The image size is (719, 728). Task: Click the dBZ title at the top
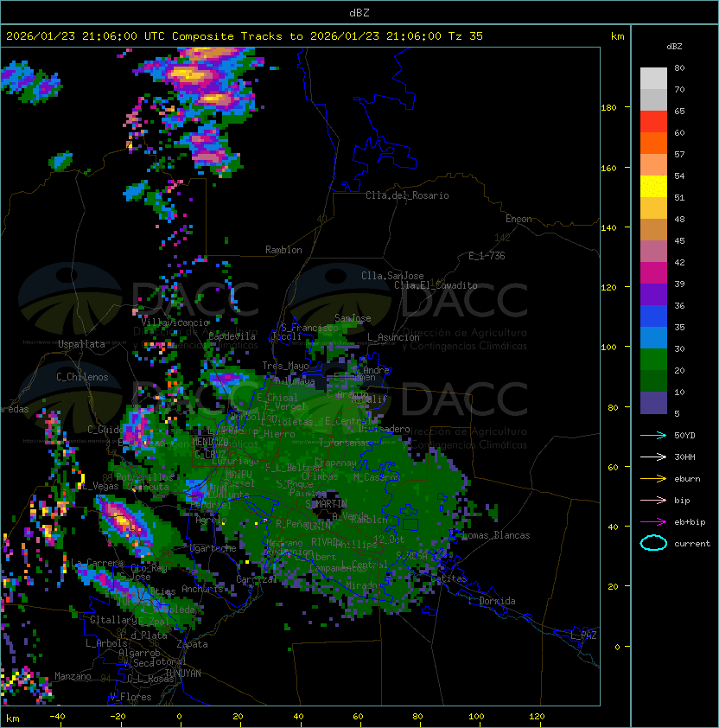(359, 13)
